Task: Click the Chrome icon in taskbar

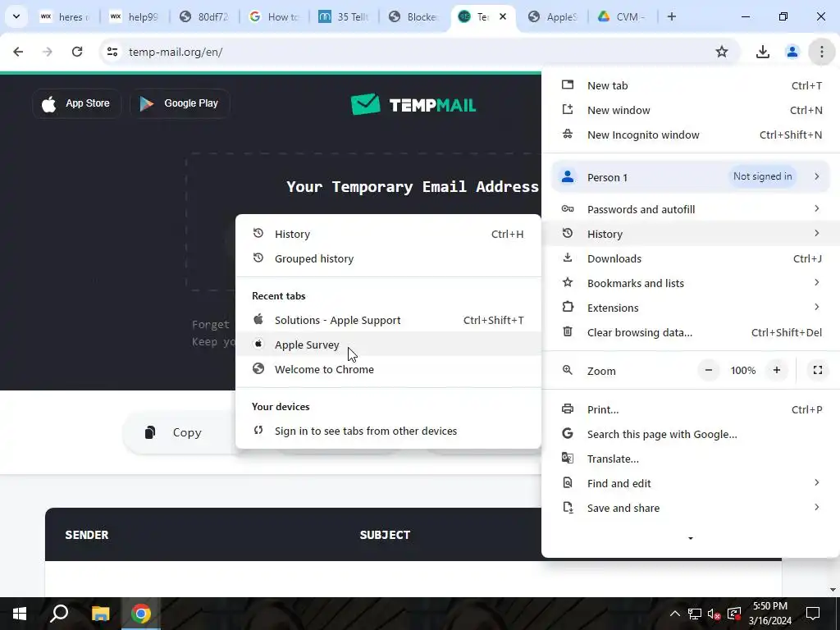Action: pyautogui.click(x=141, y=614)
